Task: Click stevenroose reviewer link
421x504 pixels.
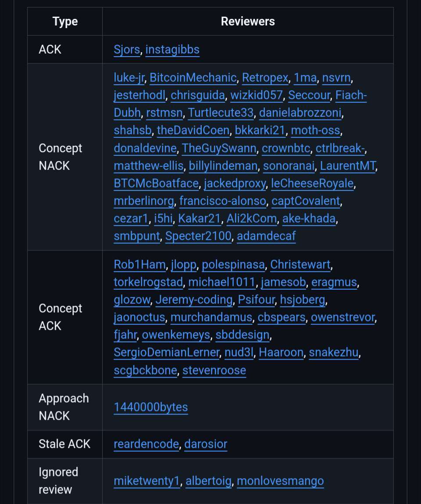Action: click(x=214, y=371)
